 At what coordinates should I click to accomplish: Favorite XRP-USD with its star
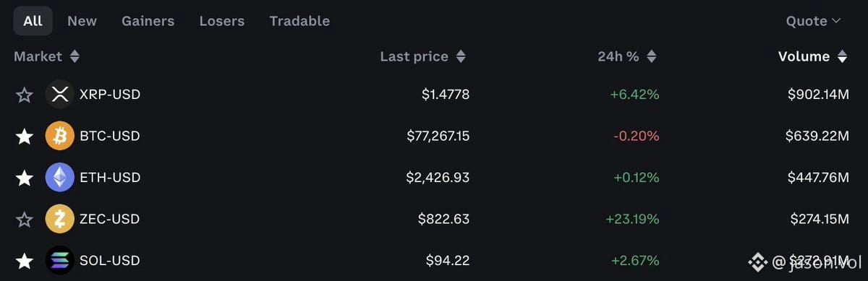(25, 95)
